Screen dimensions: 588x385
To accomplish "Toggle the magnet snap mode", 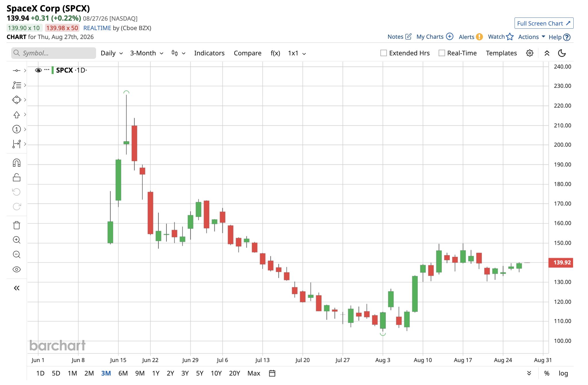I will coord(17,163).
